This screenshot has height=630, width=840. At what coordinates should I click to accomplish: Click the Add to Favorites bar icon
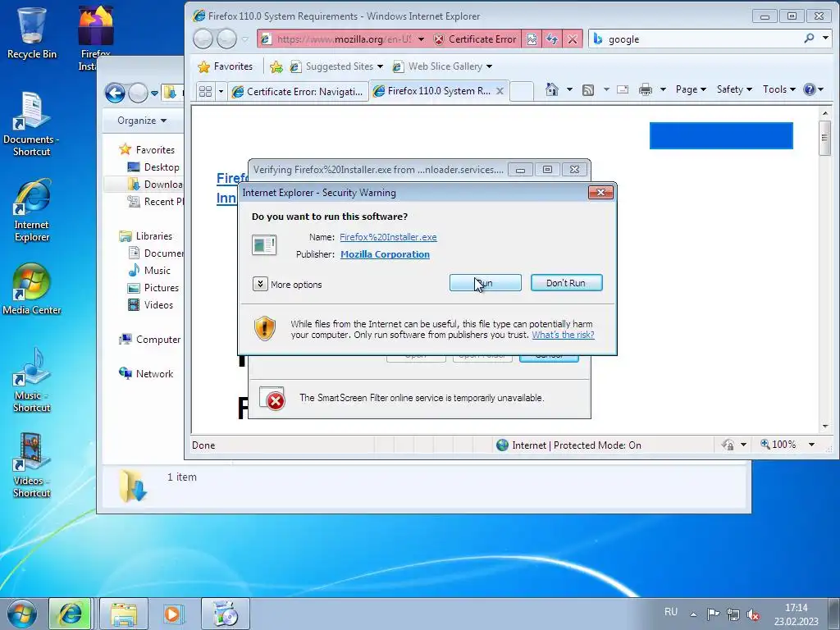tap(276, 66)
